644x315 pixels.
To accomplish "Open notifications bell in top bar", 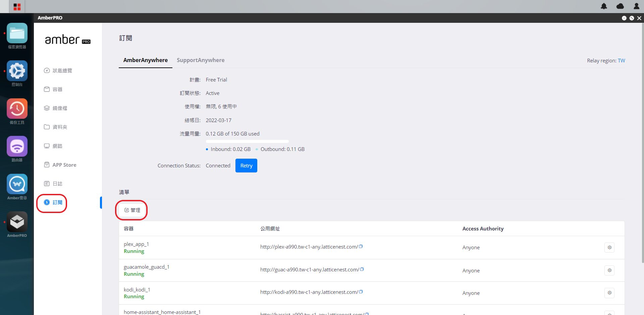I will (x=604, y=6).
